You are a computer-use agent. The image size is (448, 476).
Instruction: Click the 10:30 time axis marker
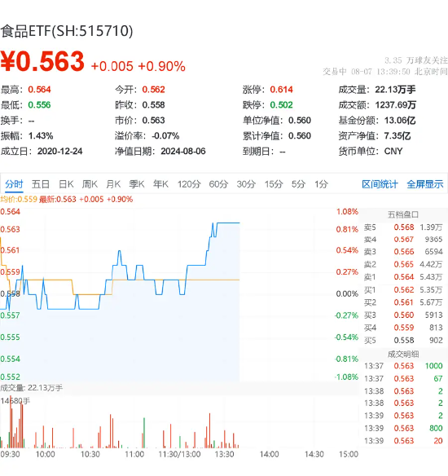click(90, 455)
